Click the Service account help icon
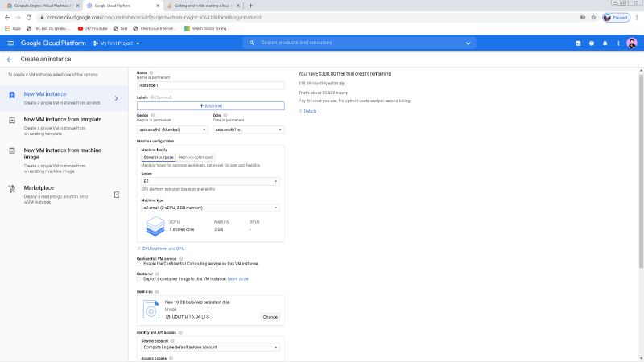Image resolution: width=644 pixels, height=362 pixels. coord(172,341)
